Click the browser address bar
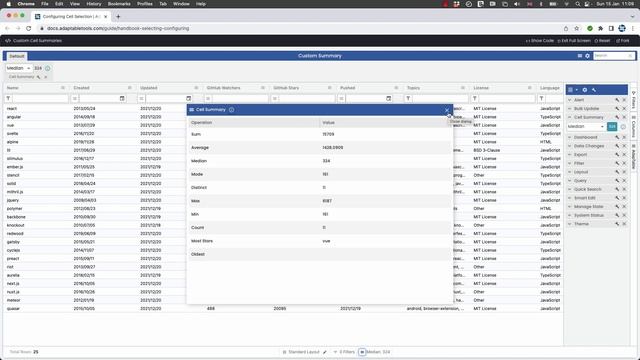 point(300,29)
